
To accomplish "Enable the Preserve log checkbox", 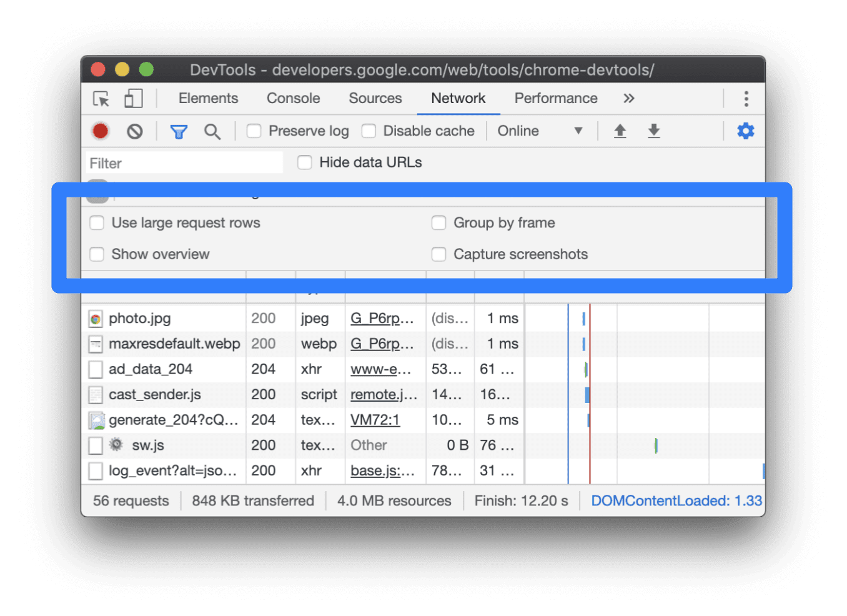I will point(254,131).
